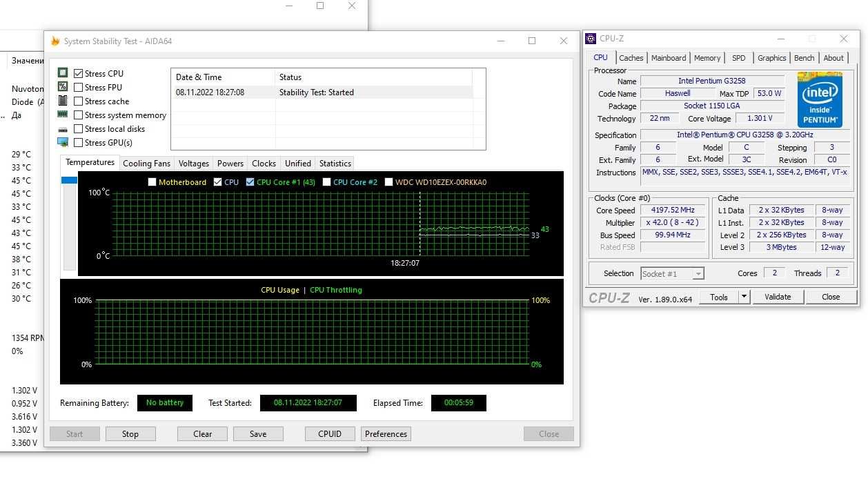Image resolution: width=868 pixels, height=479 pixels.
Task: Open the About tab in CPU-Z
Action: 834,58
